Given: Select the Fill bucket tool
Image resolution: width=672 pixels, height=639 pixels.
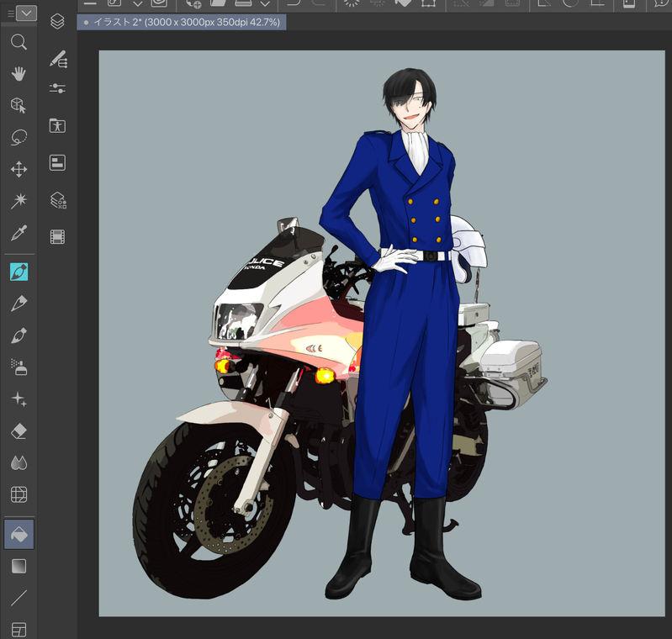Looking at the screenshot, I should click(19, 535).
